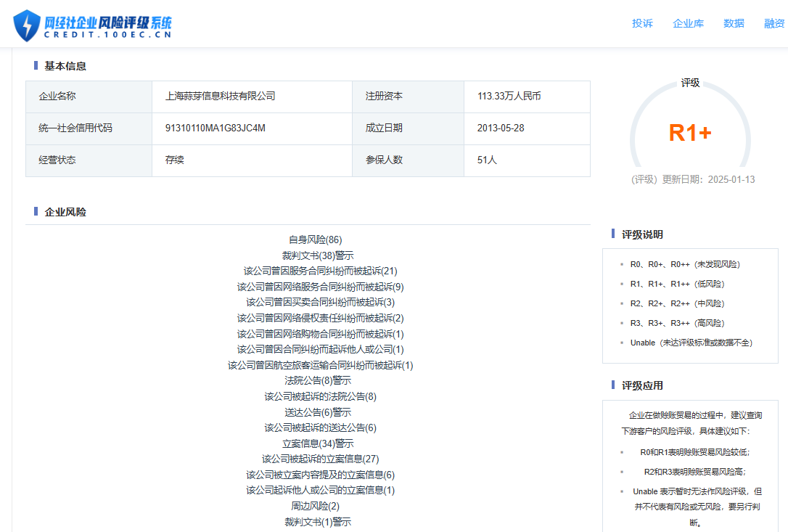Open the 数据 navigation menu item
Image resolution: width=788 pixels, height=532 pixels.
point(734,23)
